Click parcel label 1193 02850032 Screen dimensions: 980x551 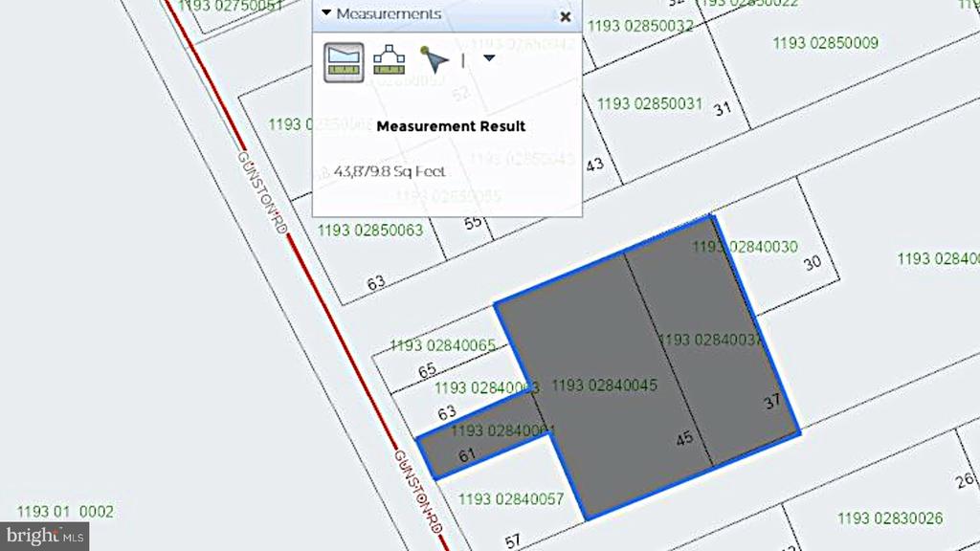coord(640,26)
